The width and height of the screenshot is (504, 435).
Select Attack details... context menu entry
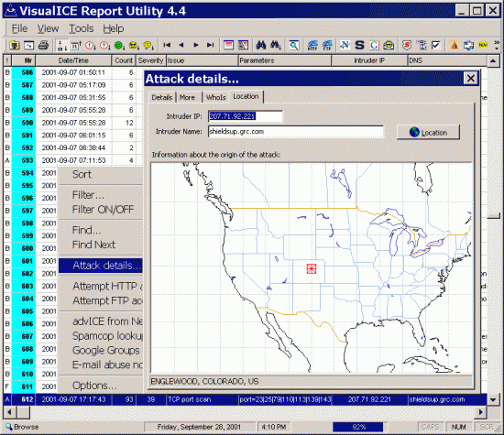click(x=100, y=266)
